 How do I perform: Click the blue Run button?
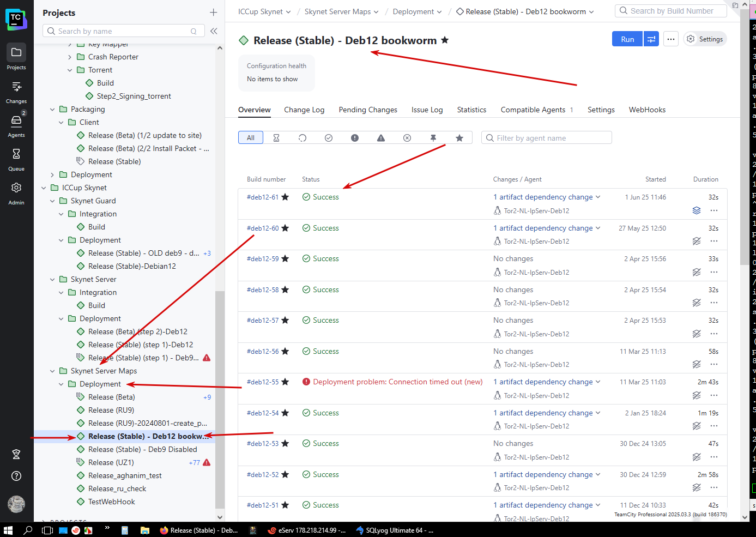(627, 39)
